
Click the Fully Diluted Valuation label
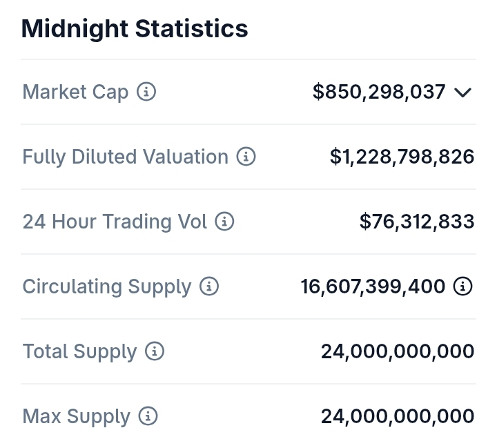coord(126,157)
